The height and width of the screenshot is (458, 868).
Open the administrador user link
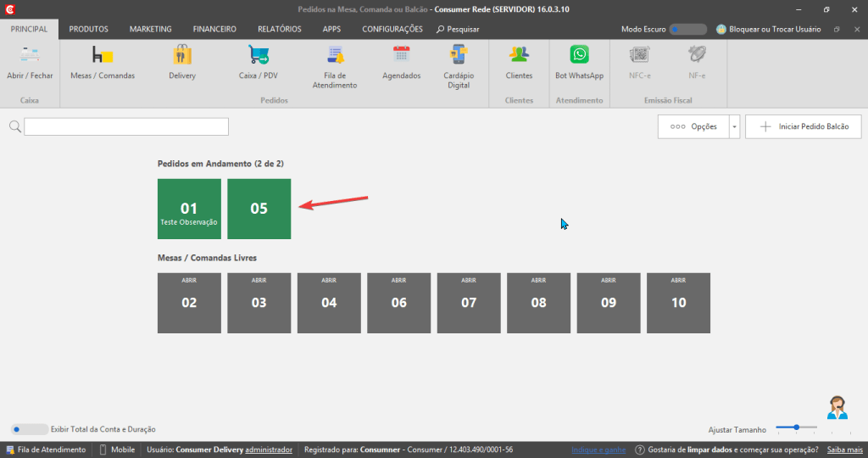point(269,450)
